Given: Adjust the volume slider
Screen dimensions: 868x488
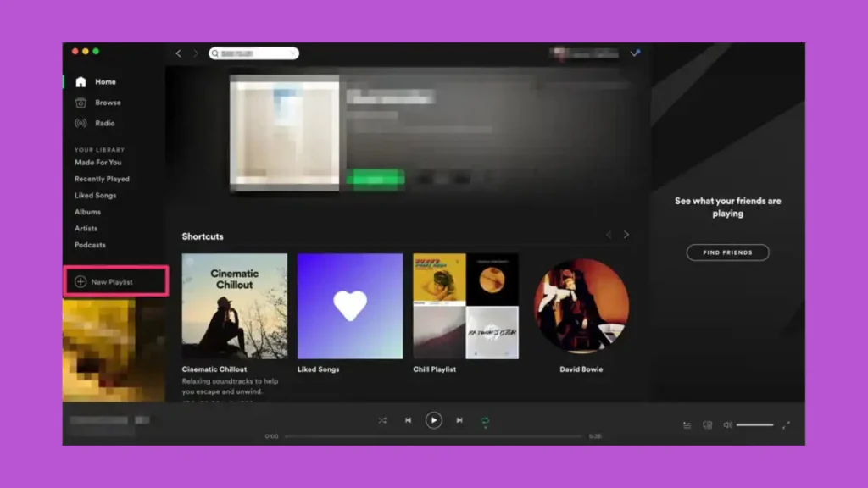Looking at the screenshot, I should [753, 424].
